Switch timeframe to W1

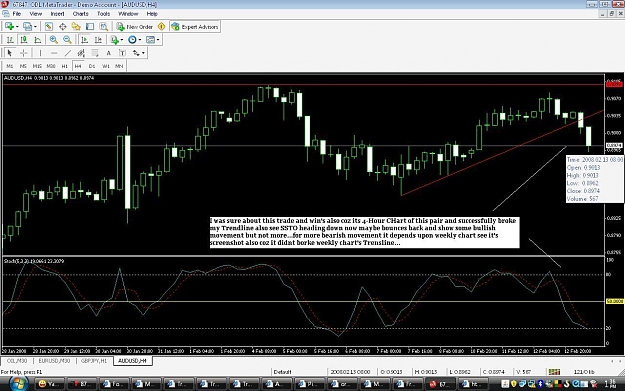coord(106,66)
